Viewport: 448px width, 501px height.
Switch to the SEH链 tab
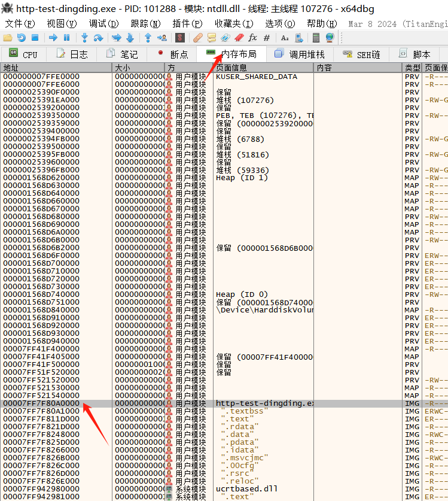coord(361,54)
